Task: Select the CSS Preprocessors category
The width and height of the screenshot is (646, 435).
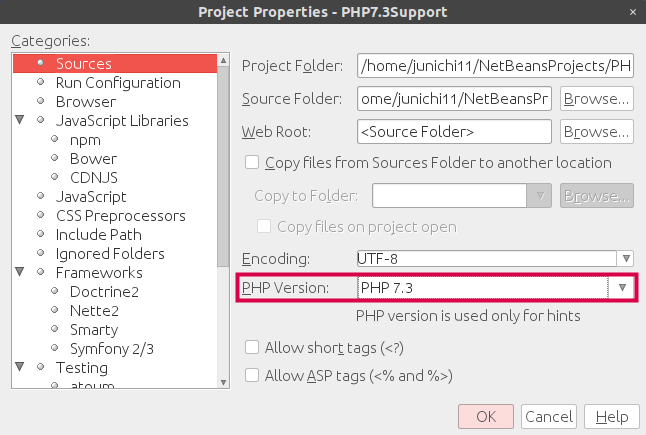Action: (x=120, y=216)
